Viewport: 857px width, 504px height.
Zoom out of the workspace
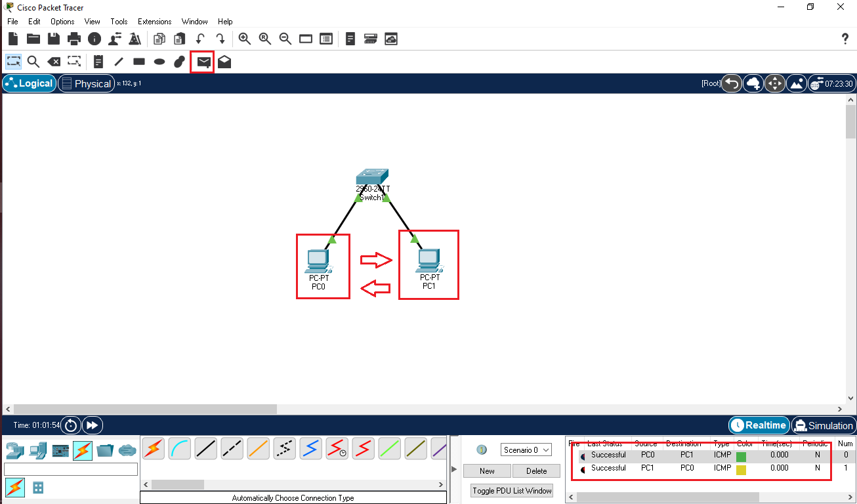click(x=285, y=39)
